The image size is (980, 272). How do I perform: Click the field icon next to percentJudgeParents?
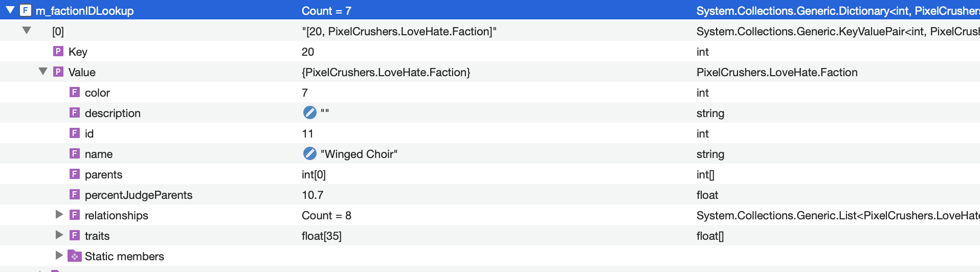tap(75, 194)
